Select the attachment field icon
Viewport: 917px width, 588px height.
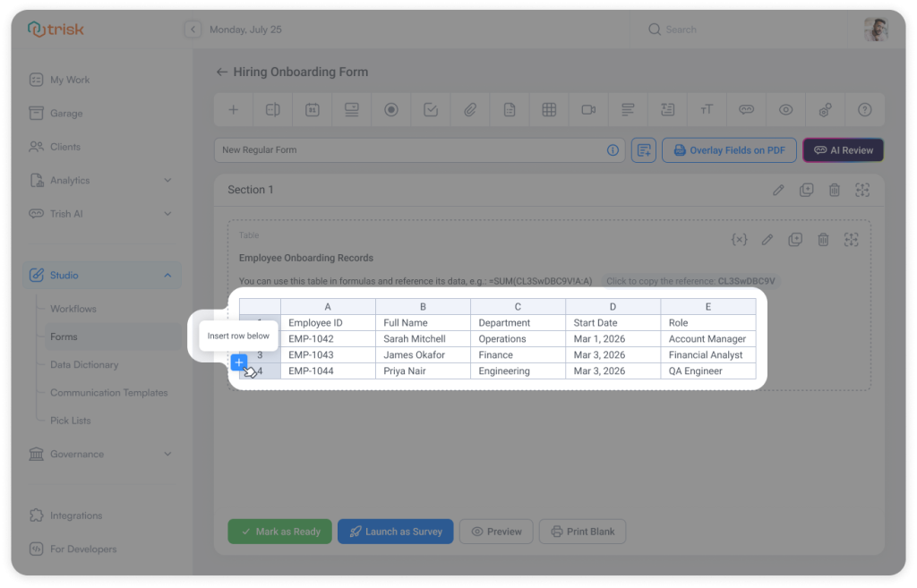click(469, 109)
